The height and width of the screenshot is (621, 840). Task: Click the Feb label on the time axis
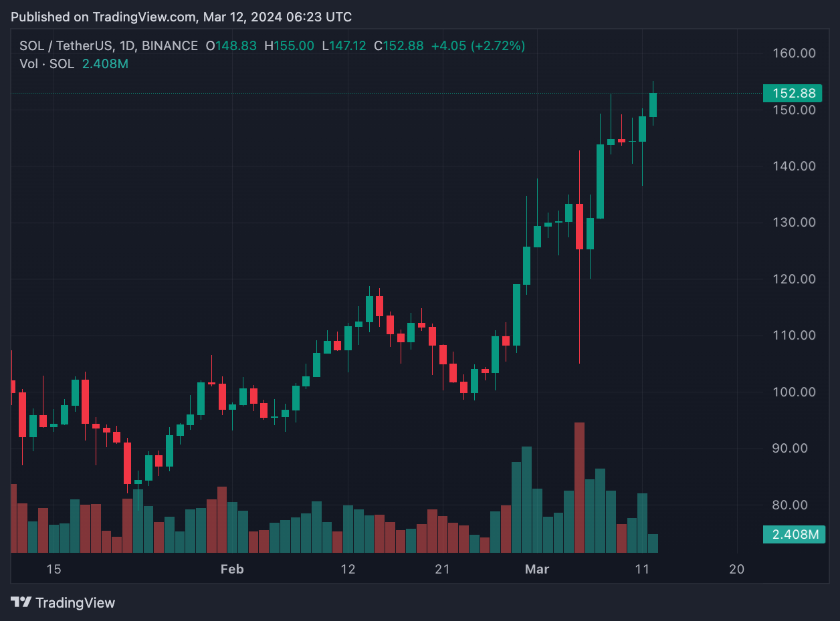click(232, 570)
